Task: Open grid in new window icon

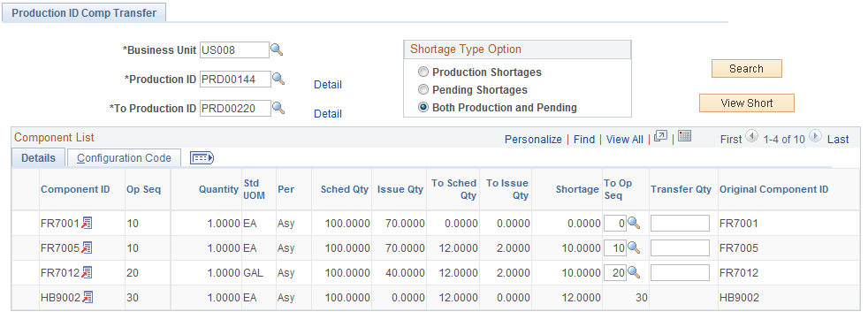Action: point(660,136)
